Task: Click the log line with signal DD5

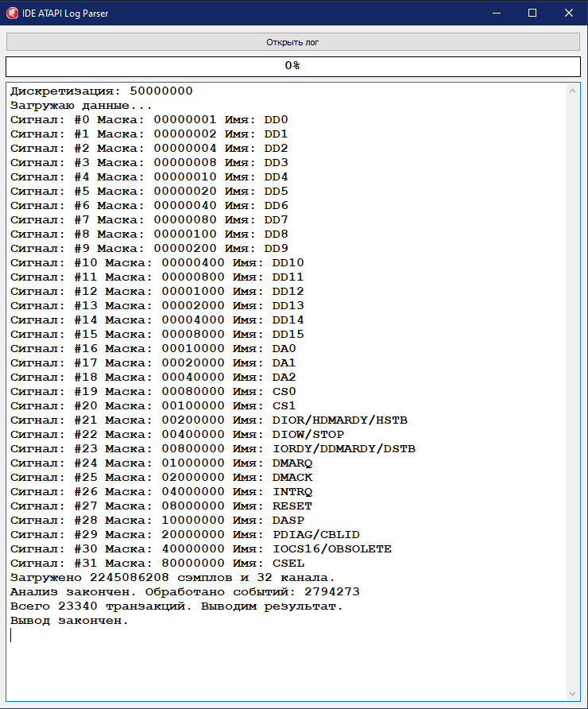Action: pyautogui.click(x=149, y=192)
